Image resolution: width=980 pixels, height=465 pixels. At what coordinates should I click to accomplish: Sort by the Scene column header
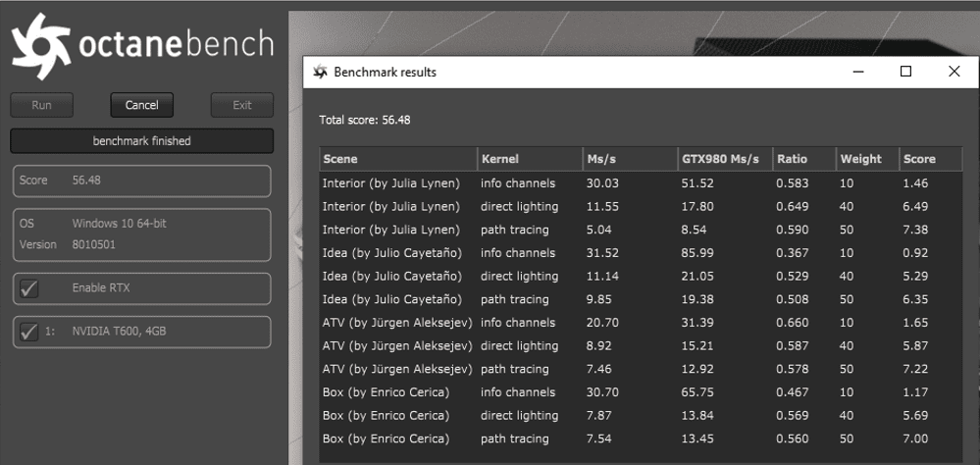pos(398,159)
